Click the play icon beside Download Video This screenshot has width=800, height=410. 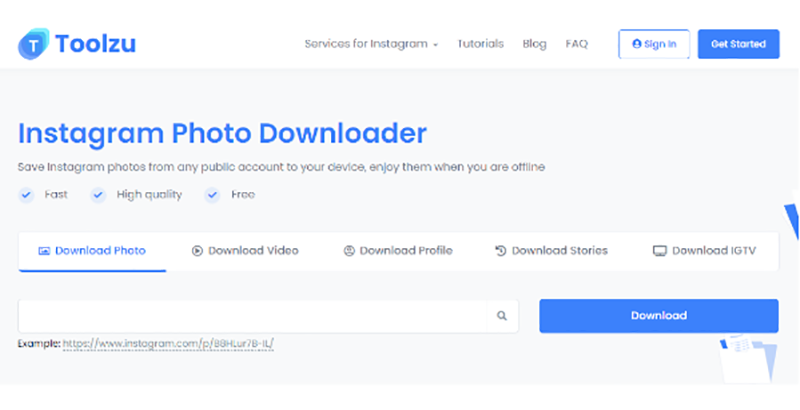point(197,251)
